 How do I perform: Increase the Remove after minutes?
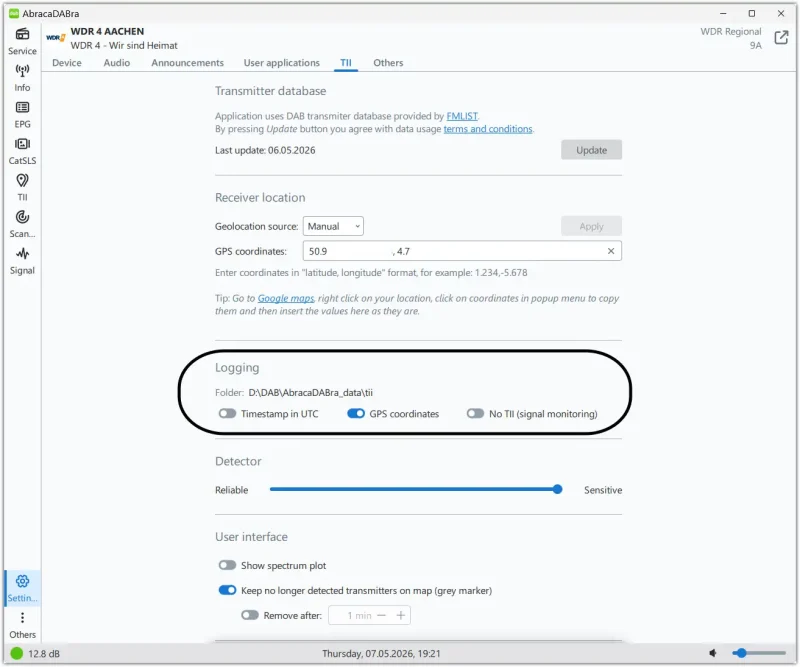click(x=401, y=615)
